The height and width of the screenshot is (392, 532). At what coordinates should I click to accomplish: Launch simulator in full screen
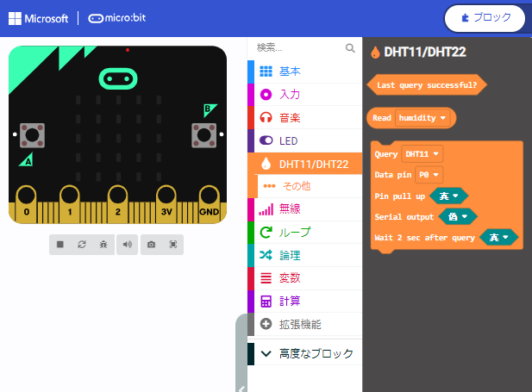pyautogui.click(x=173, y=245)
